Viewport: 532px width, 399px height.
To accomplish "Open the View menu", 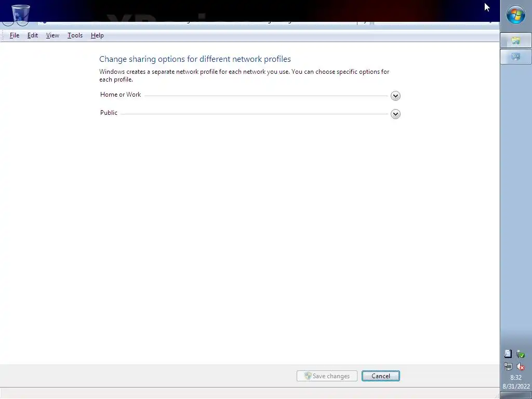I will tap(52, 35).
